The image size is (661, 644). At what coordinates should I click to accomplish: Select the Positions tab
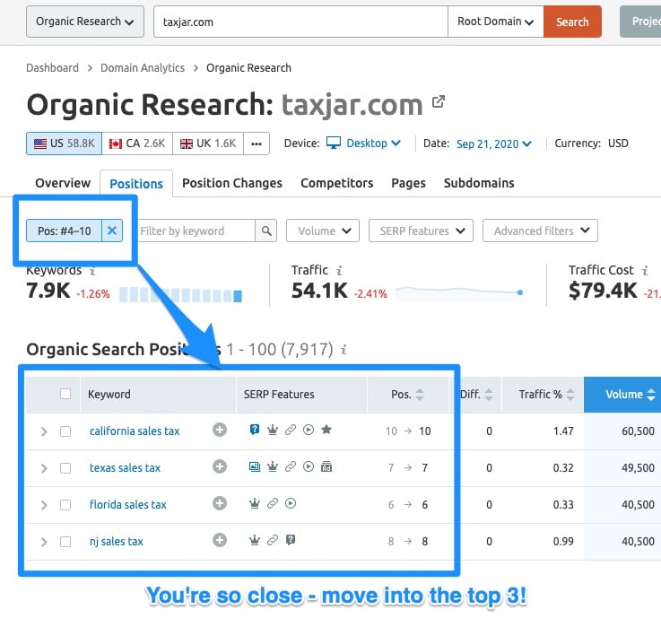(136, 183)
